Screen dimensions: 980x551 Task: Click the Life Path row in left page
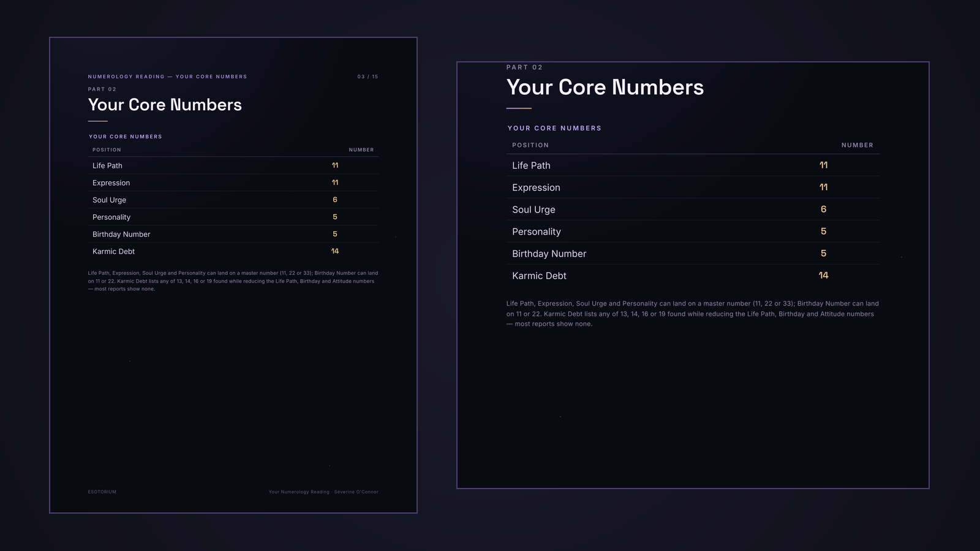pyautogui.click(x=233, y=165)
